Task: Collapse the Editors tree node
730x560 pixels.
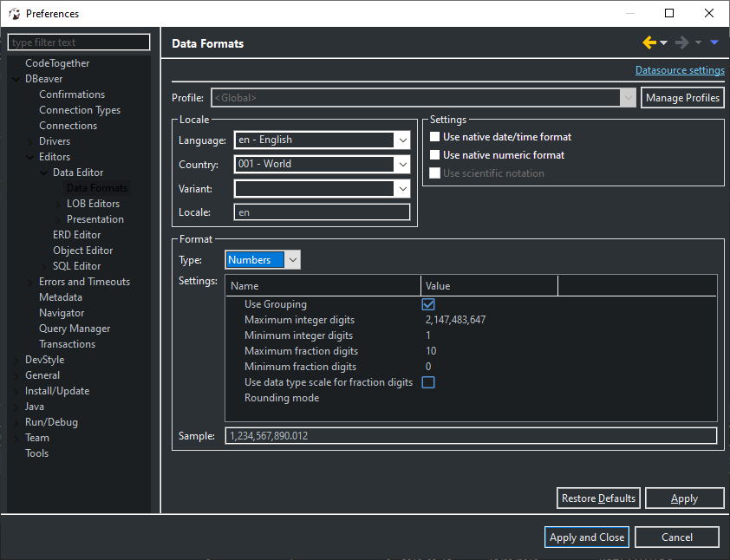Action: [x=29, y=158]
